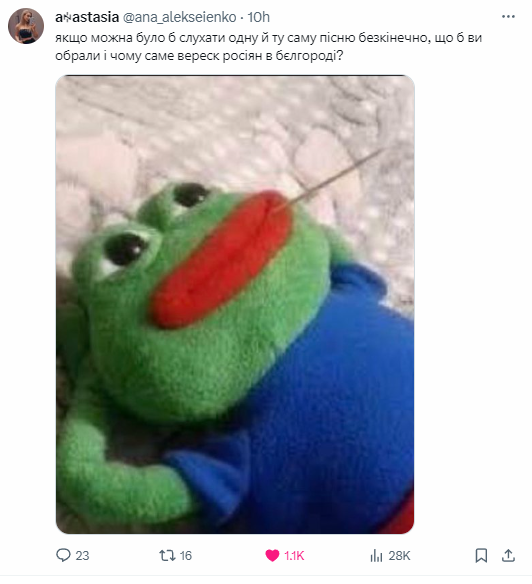Open the anastasia display name link
The image size is (532, 584).
(87, 17)
